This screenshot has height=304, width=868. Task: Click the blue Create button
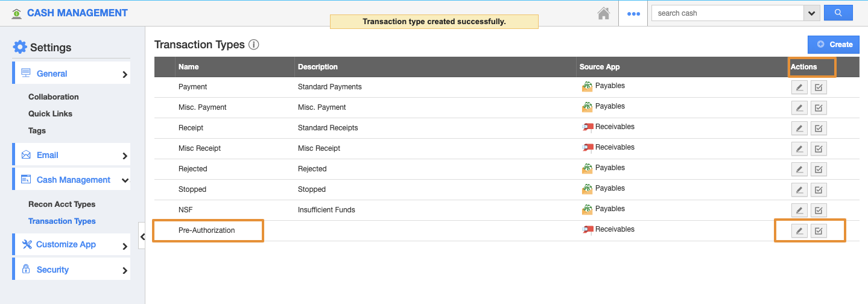point(834,44)
